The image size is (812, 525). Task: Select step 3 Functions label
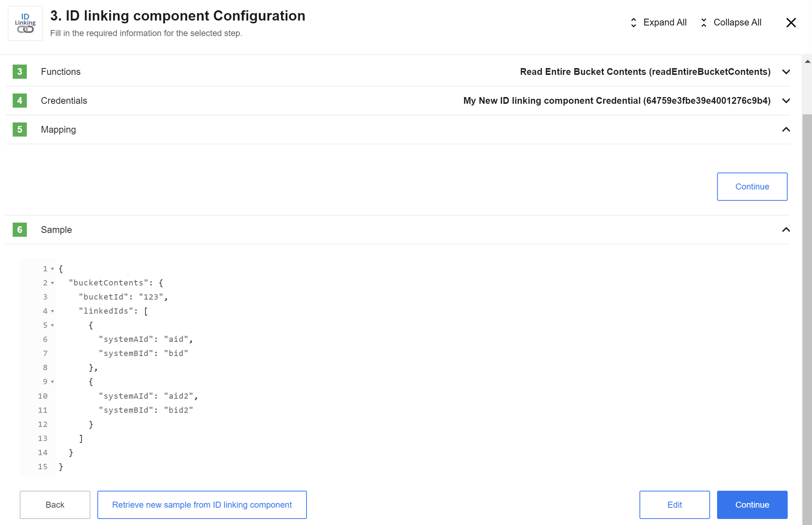(x=61, y=71)
